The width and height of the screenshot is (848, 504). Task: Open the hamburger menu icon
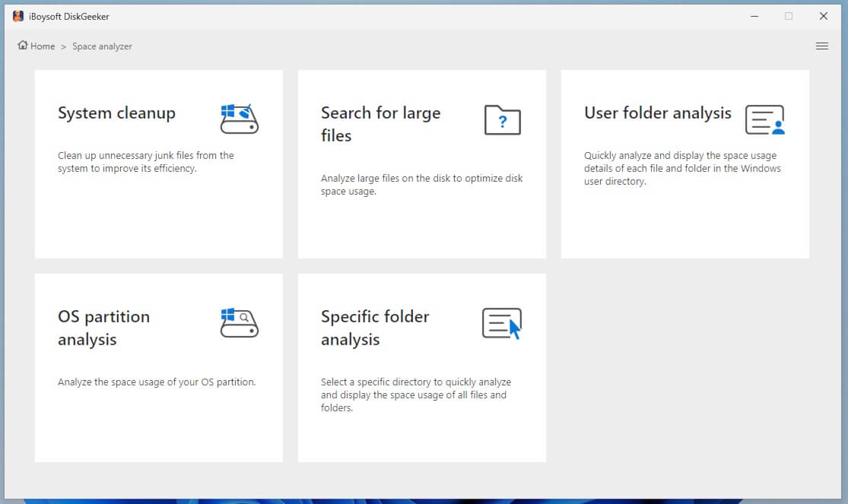[822, 46]
